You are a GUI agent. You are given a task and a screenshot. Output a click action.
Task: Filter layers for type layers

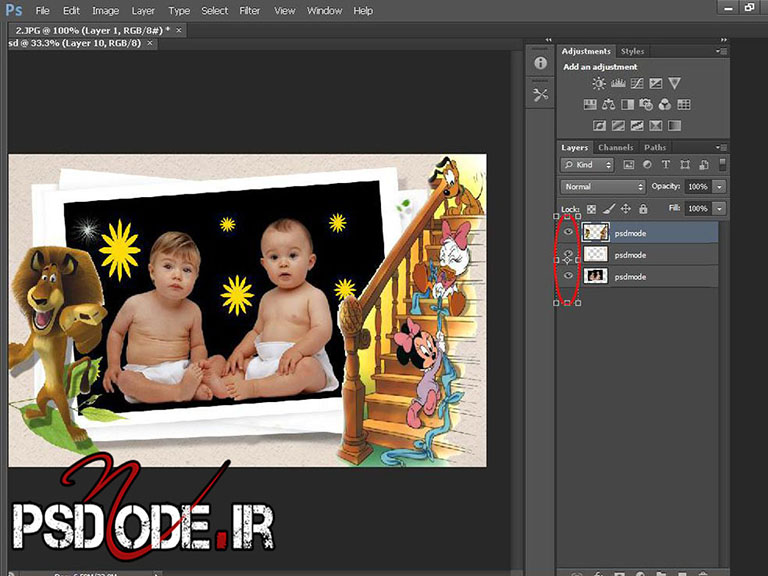pyautogui.click(x=666, y=165)
